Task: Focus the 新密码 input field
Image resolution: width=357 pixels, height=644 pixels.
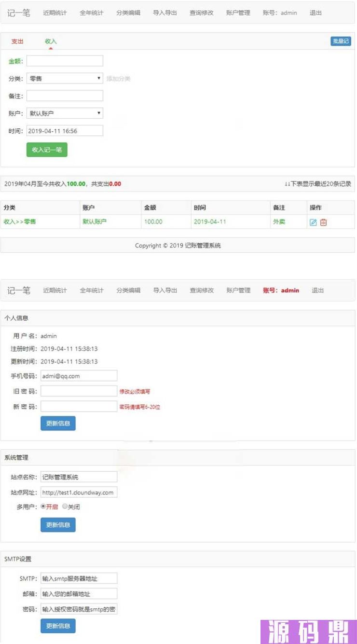Action: pos(79,407)
